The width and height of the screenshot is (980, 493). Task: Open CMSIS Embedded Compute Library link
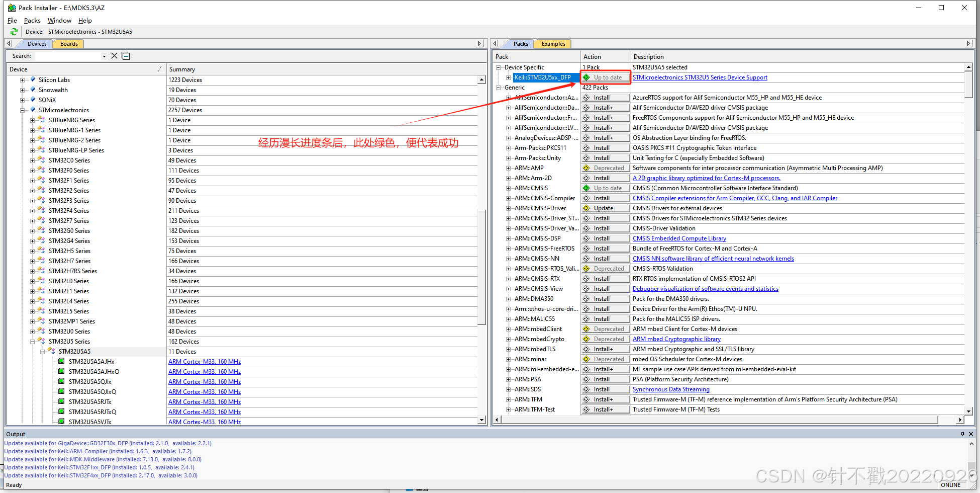[x=679, y=238]
